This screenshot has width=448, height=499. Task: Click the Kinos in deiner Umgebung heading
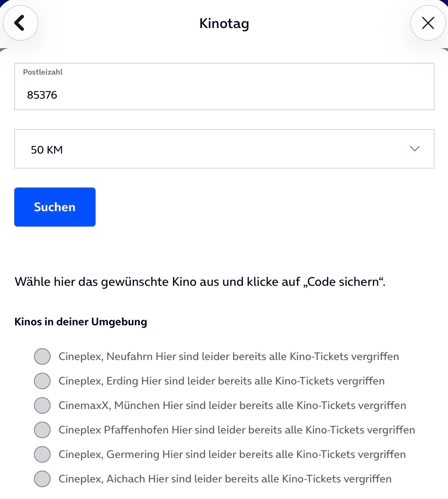pyautogui.click(x=81, y=322)
